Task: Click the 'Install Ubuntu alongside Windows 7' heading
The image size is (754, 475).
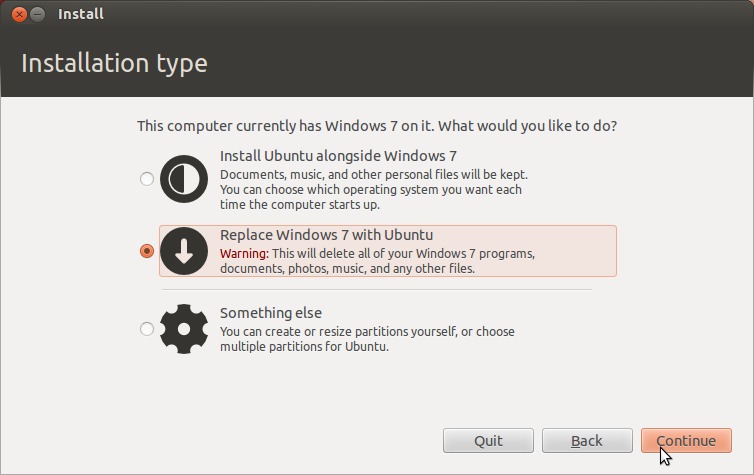Action: 338,156
